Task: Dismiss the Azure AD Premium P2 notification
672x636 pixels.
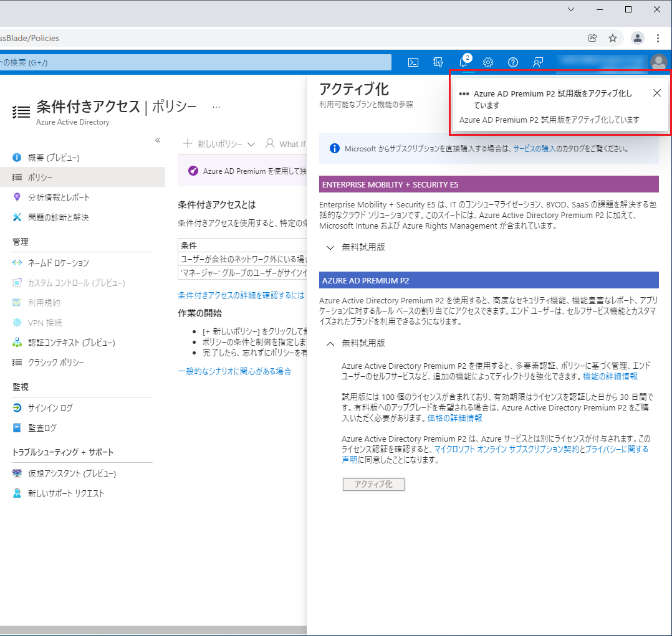Action: (x=656, y=93)
